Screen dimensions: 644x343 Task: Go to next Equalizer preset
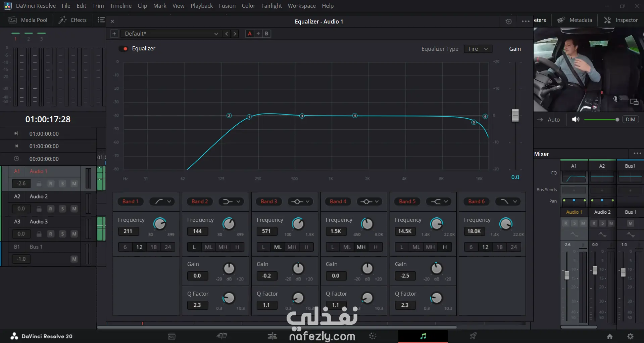coord(235,34)
